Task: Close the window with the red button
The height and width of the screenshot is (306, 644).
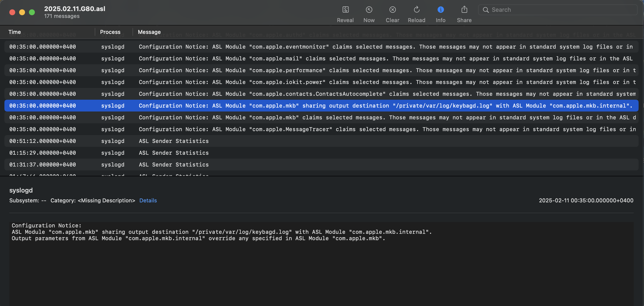Action: 12,12
